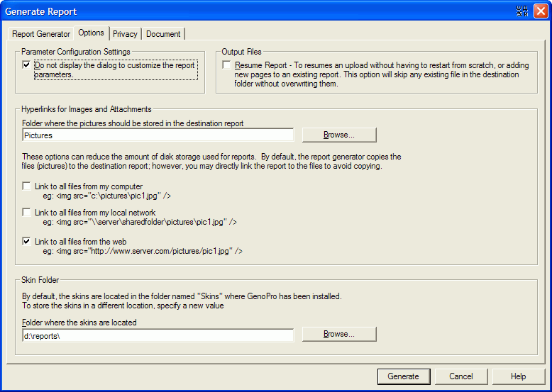Click the 'Folder where the skins are located' label
The width and height of the screenshot is (552, 392).
click(79, 323)
